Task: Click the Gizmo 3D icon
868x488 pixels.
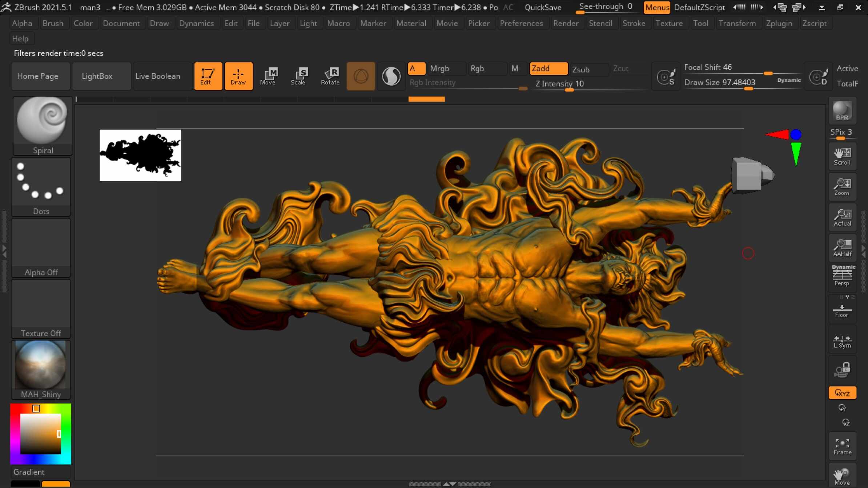Action: pyautogui.click(x=361, y=76)
